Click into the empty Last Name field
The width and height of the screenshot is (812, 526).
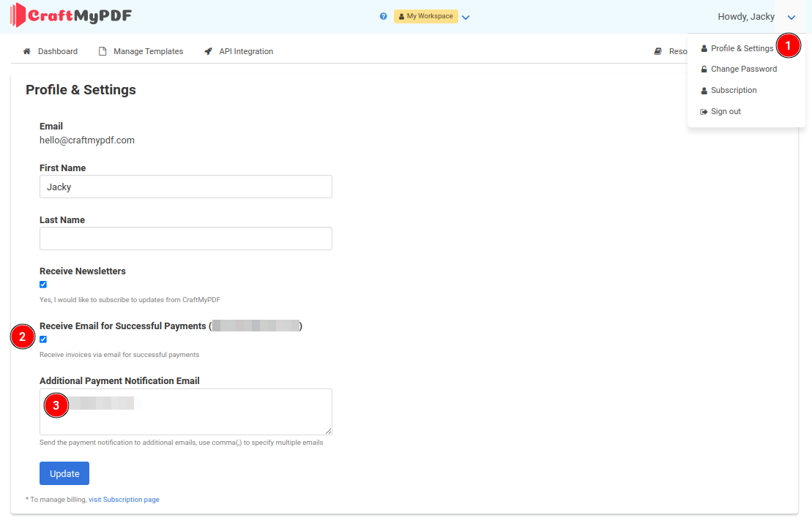[185, 238]
